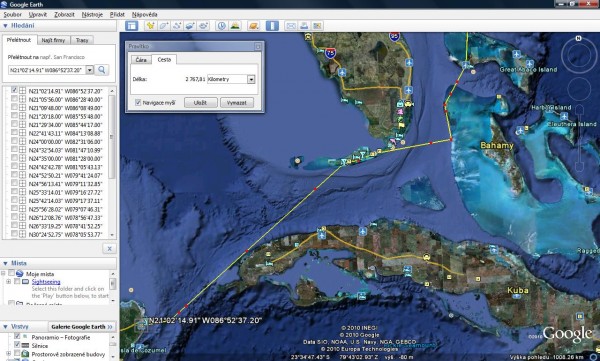Screen dimensions: 600x361
Task: Uncheck the Silnice layer checkbox
Action: click(17, 345)
